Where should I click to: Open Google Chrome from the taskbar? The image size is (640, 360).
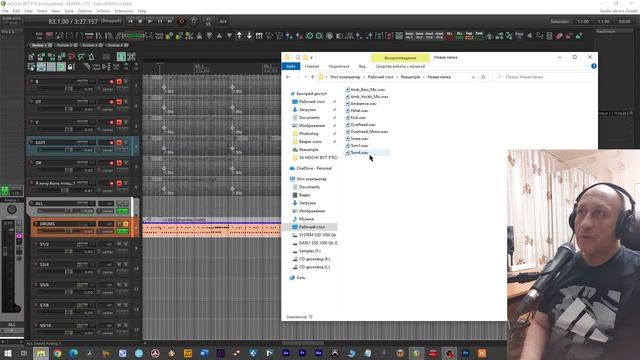tap(57, 353)
